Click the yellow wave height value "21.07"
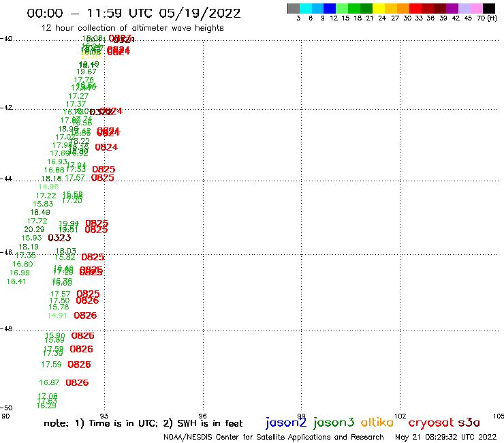Image resolution: width=504 pixels, height=443 pixels. [92, 57]
